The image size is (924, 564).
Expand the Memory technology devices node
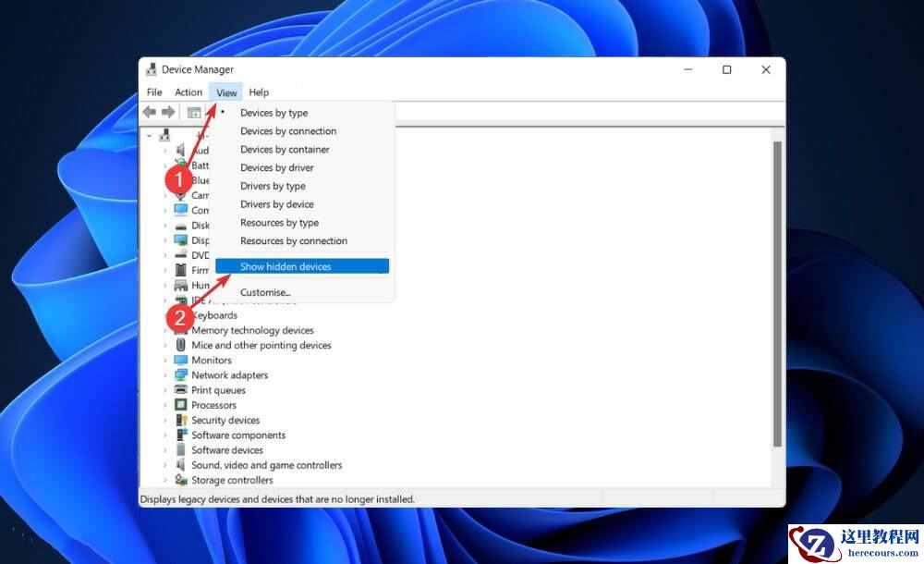[x=166, y=330]
